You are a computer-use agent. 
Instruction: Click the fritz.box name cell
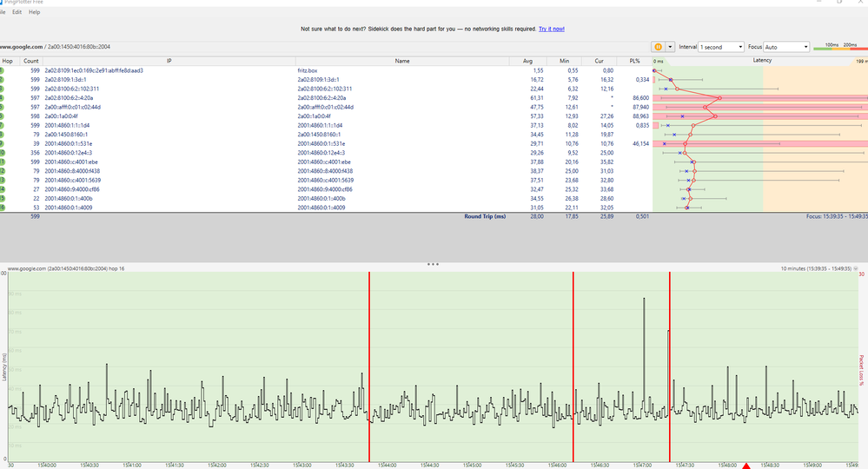click(x=308, y=71)
